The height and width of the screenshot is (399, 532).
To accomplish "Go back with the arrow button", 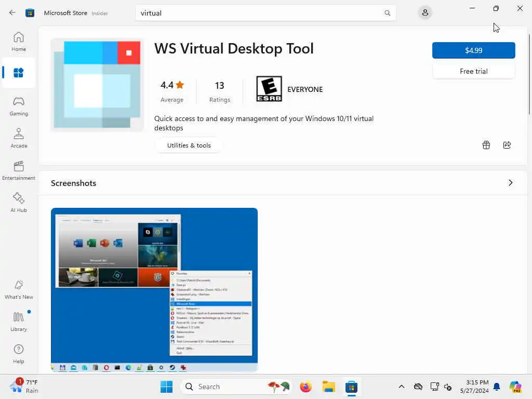I will point(12,13).
